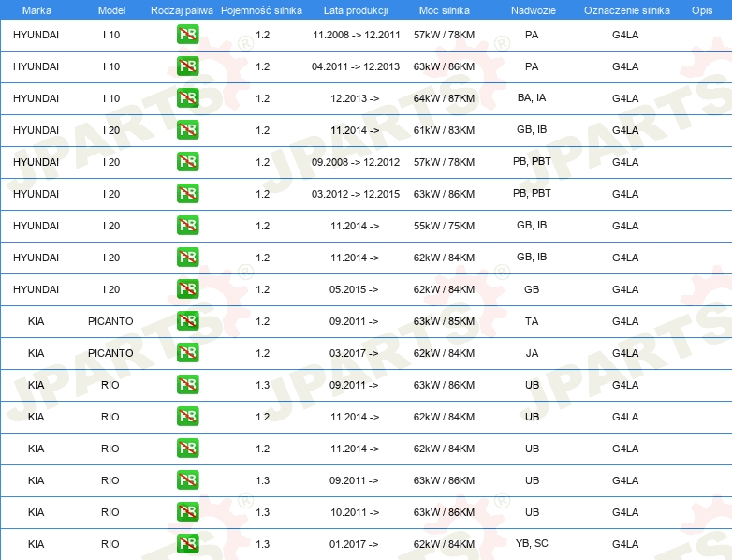Click the 63kW / 85KM power cell
The width and height of the screenshot is (732, 560).
click(444, 321)
